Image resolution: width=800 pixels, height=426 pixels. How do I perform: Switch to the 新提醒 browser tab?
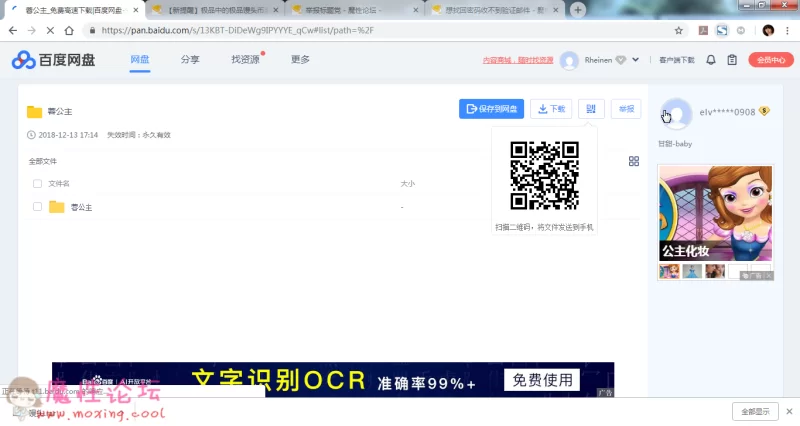coord(214,10)
